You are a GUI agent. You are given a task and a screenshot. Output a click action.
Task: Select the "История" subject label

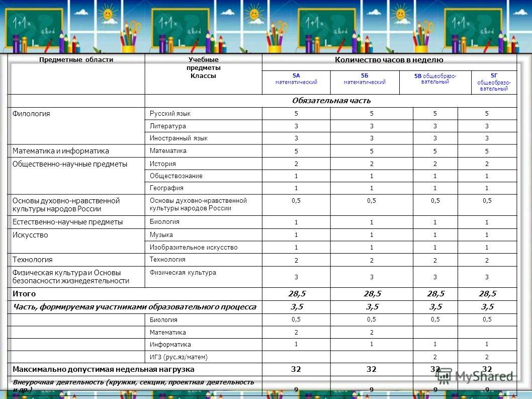click(x=163, y=164)
